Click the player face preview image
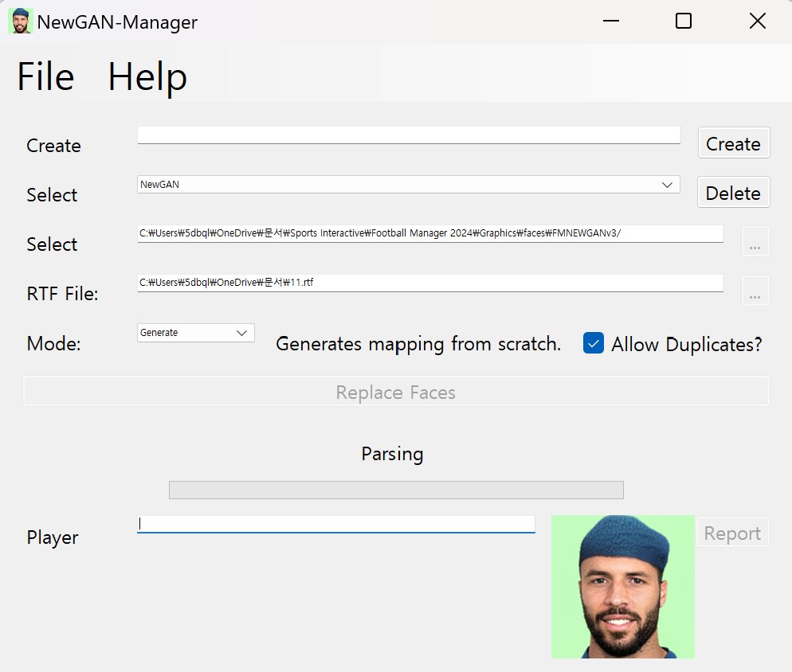Screen dimensions: 792x672 622,587
